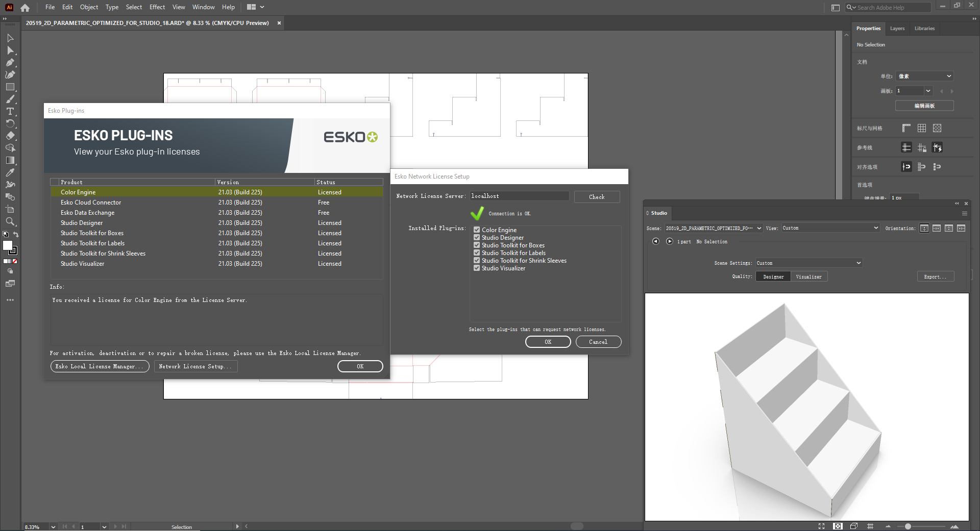Open the Window menu
Image resolution: width=980 pixels, height=531 pixels.
point(204,7)
